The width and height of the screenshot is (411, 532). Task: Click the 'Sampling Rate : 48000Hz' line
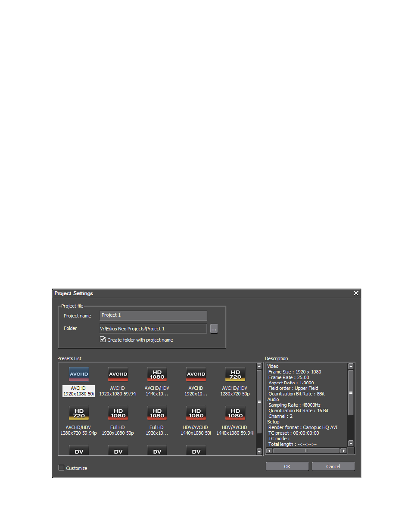[x=294, y=405]
